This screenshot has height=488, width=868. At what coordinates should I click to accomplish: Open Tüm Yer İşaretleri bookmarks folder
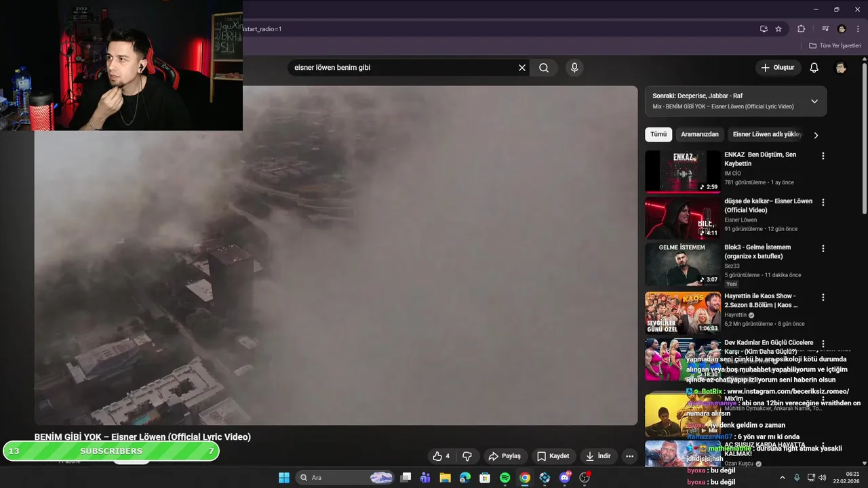835,46
